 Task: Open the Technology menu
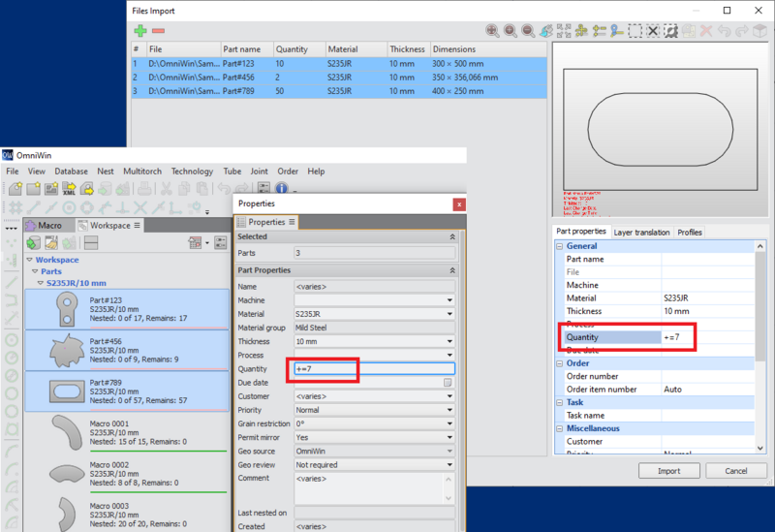pyautogui.click(x=192, y=172)
